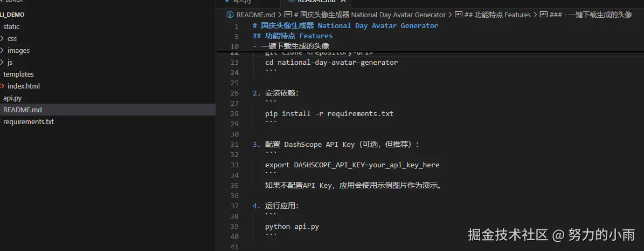
Task: Click line number 39 in the gutter
Action: click(x=234, y=226)
